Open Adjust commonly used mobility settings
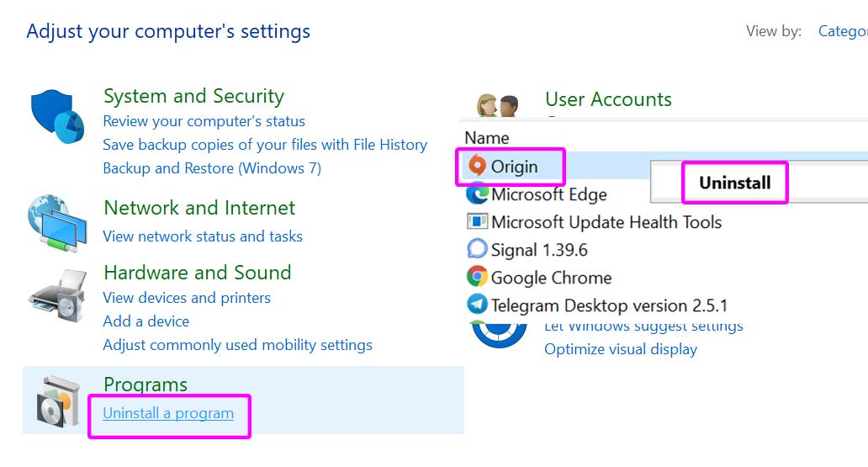The width and height of the screenshot is (868, 467). (x=237, y=345)
